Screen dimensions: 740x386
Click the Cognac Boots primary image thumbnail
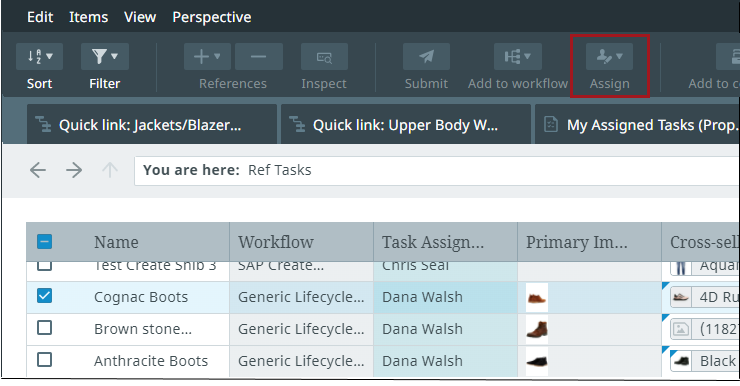(x=537, y=297)
